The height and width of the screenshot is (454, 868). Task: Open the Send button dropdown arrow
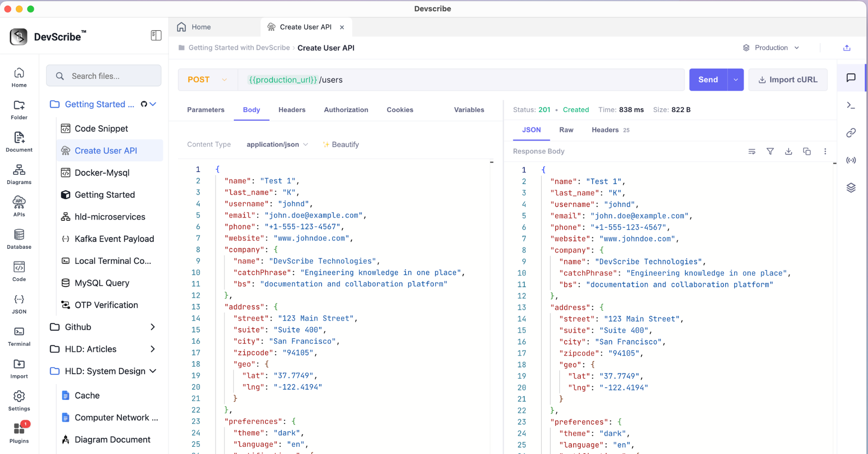736,80
